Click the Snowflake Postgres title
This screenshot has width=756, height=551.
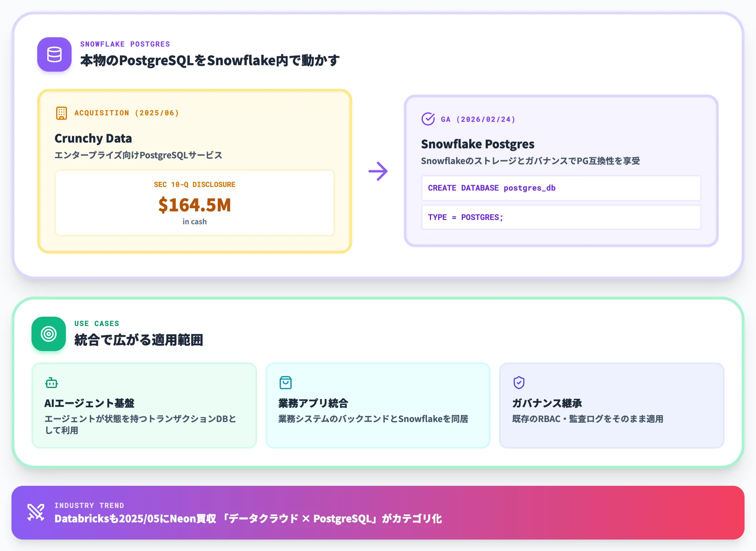(478, 144)
